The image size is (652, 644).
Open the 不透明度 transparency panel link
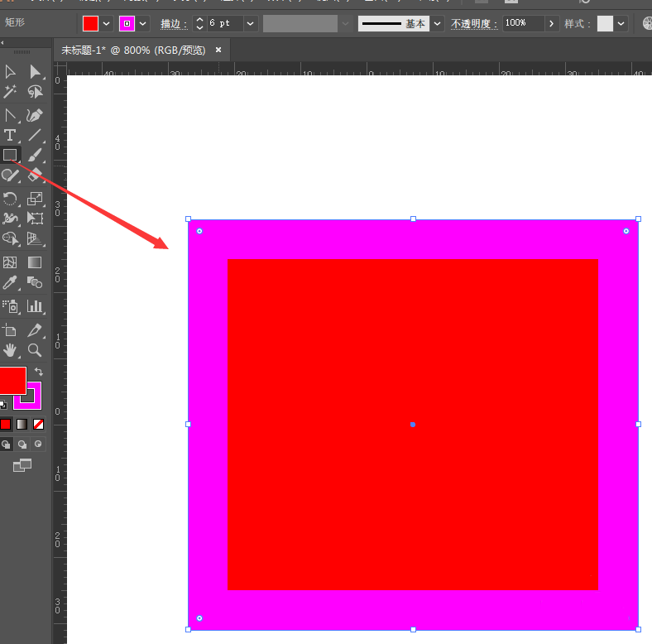(474, 24)
